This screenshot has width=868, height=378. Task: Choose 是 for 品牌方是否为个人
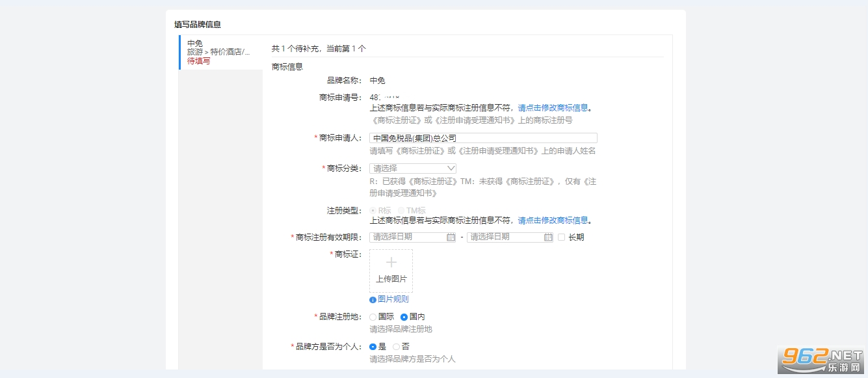point(373,347)
